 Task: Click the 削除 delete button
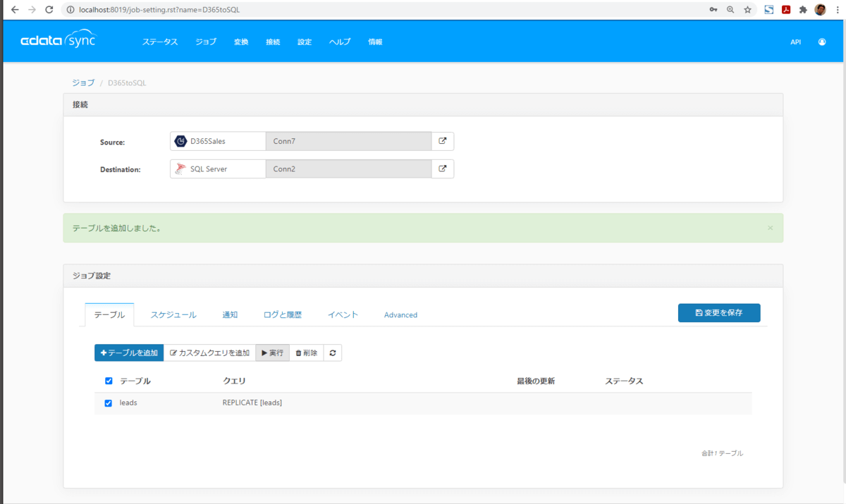point(306,352)
